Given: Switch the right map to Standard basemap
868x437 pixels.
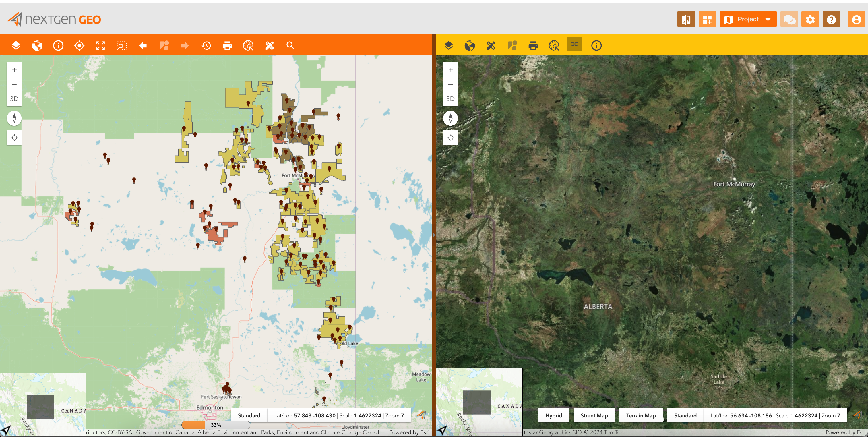Looking at the screenshot, I should [685, 415].
